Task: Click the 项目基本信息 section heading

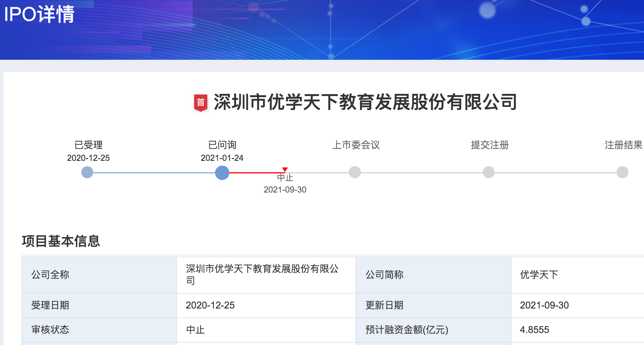Action: [61, 241]
